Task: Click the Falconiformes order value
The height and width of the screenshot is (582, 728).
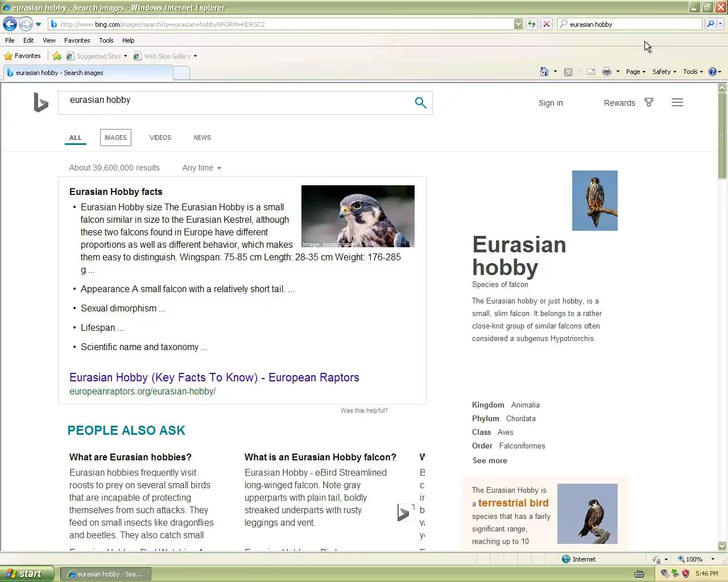Action: click(522, 446)
